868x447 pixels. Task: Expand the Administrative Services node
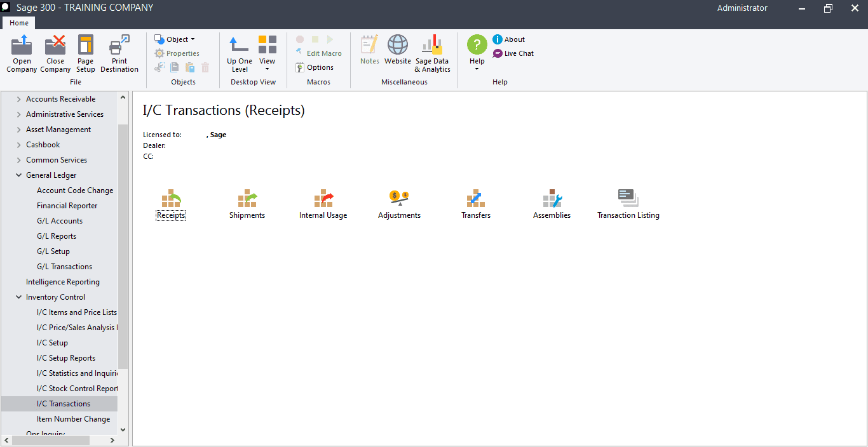pos(19,114)
